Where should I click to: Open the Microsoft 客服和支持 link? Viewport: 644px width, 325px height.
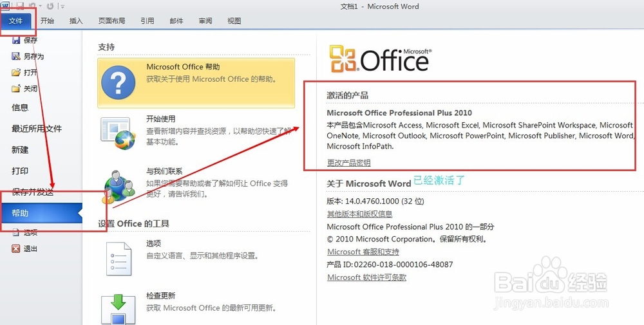point(363,252)
